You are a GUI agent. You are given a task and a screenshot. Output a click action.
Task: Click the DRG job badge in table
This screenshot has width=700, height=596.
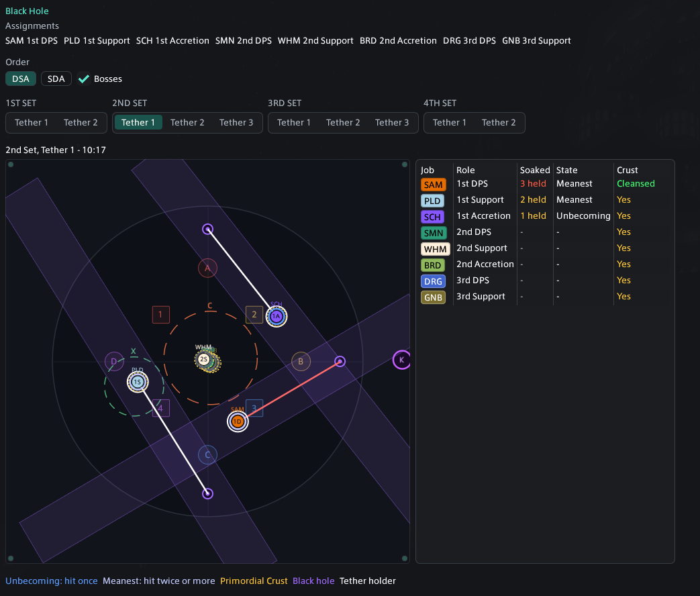click(433, 281)
